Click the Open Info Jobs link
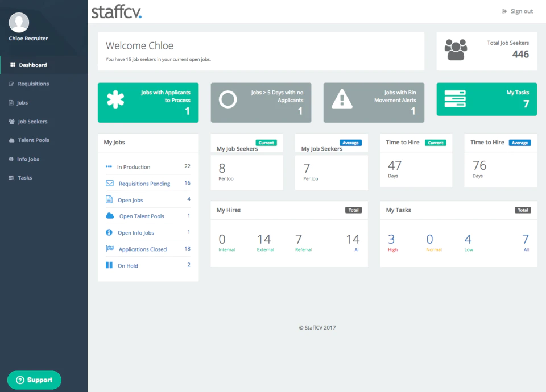Image resolution: width=546 pixels, height=392 pixels. click(136, 233)
